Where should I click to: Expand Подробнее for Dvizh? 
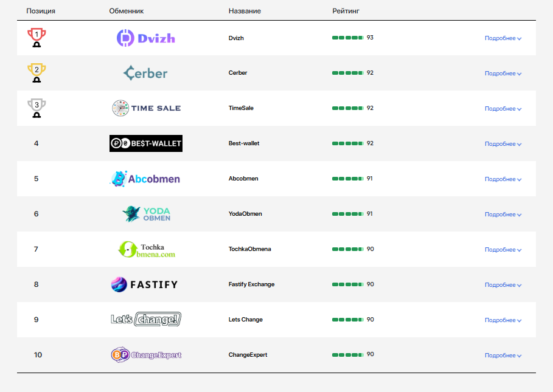pyautogui.click(x=503, y=38)
